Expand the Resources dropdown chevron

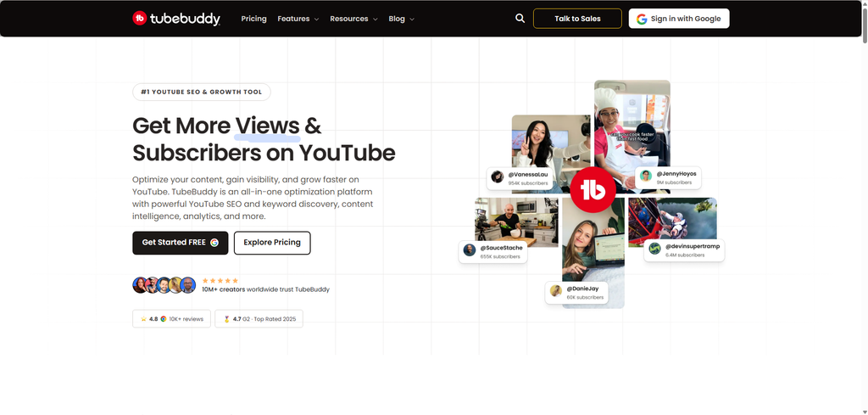pyautogui.click(x=376, y=20)
